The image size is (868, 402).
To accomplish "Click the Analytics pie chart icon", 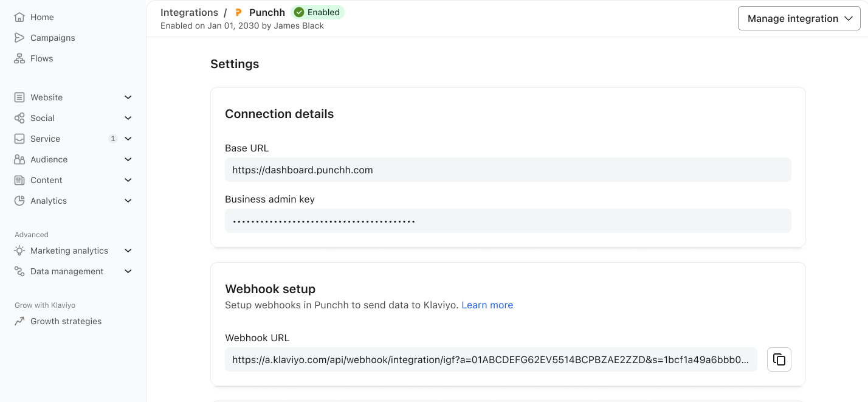I will pos(20,201).
